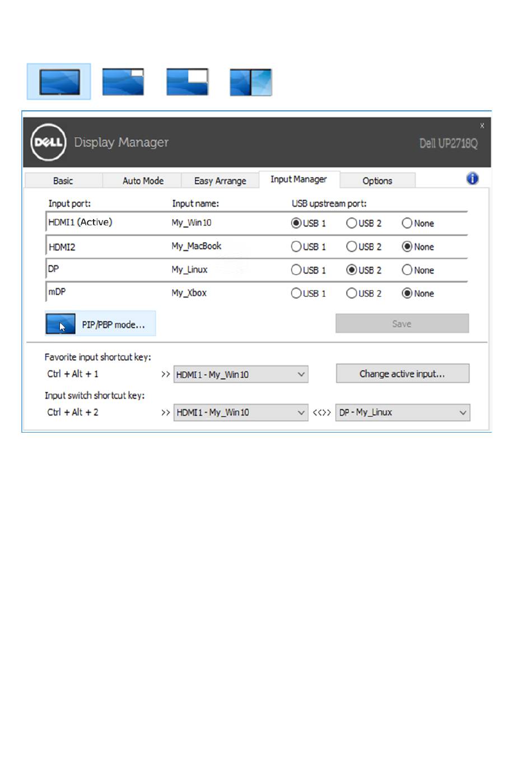
Task: Click the HDMI1 (Active) port label
Action: [x=80, y=222]
